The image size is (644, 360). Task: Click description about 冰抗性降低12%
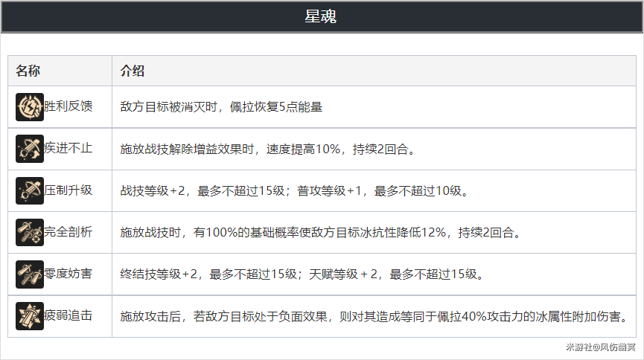pos(321,233)
